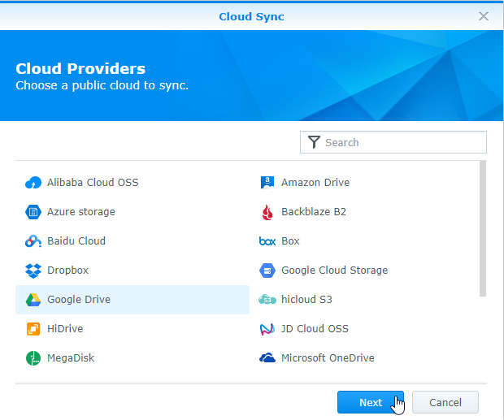
Task: Click the filter funnel icon in search
Action: point(314,142)
